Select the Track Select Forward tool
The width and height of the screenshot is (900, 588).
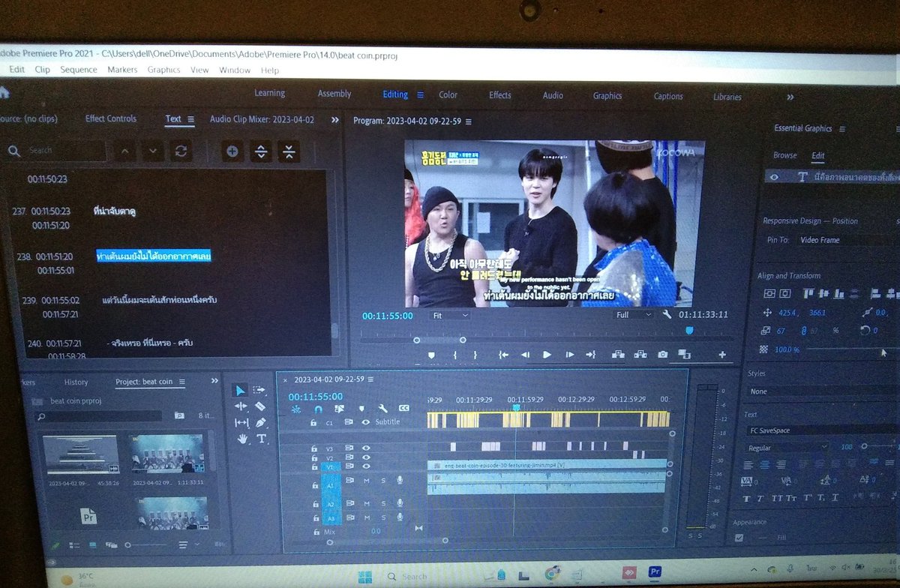click(259, 390)
